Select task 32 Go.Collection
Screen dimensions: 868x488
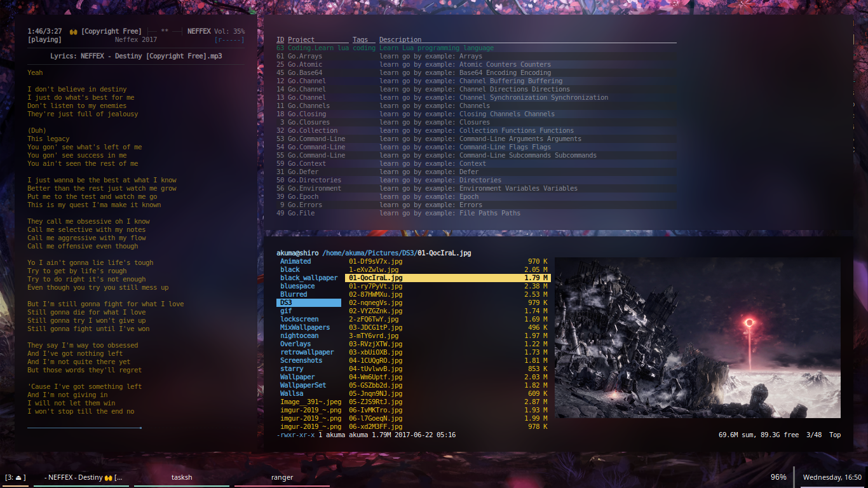pos(476,130)
